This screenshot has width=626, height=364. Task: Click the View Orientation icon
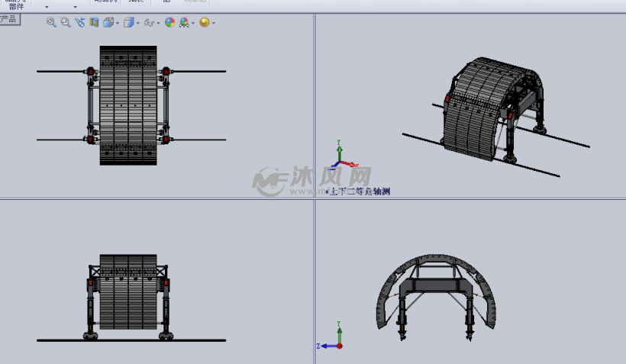click(x=108, y=23)
